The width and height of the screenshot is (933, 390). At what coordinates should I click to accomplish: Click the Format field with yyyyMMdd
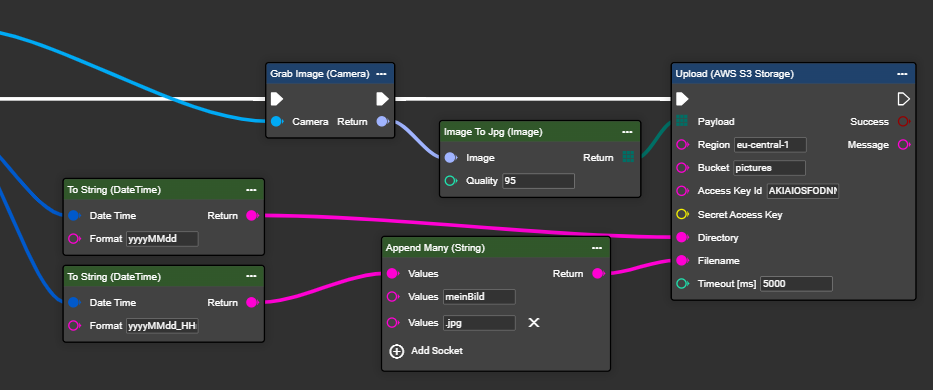point(162,239)
